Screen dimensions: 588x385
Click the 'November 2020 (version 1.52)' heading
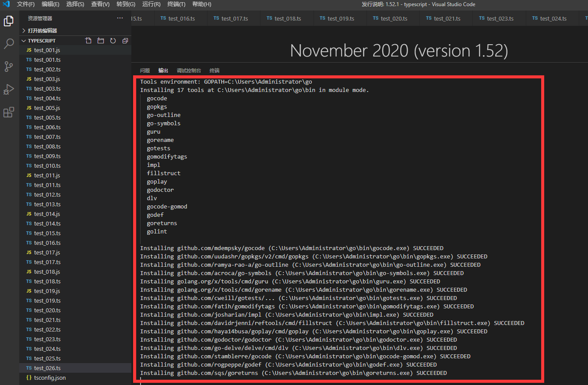point(399,51)
